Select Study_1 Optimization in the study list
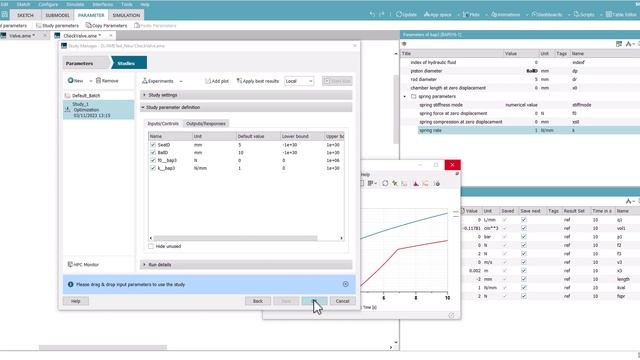The image size is (640, 360). pyautogui.click(x=98, y=110)
